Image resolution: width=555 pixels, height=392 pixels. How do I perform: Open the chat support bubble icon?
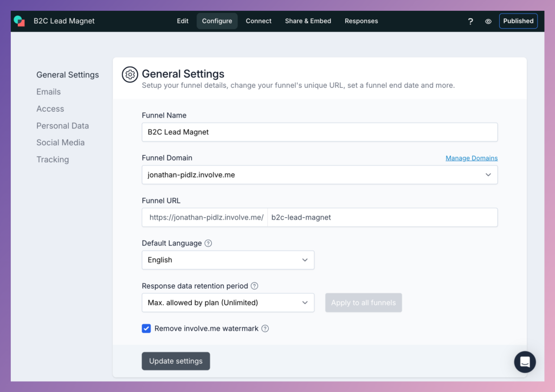[525, 362]
